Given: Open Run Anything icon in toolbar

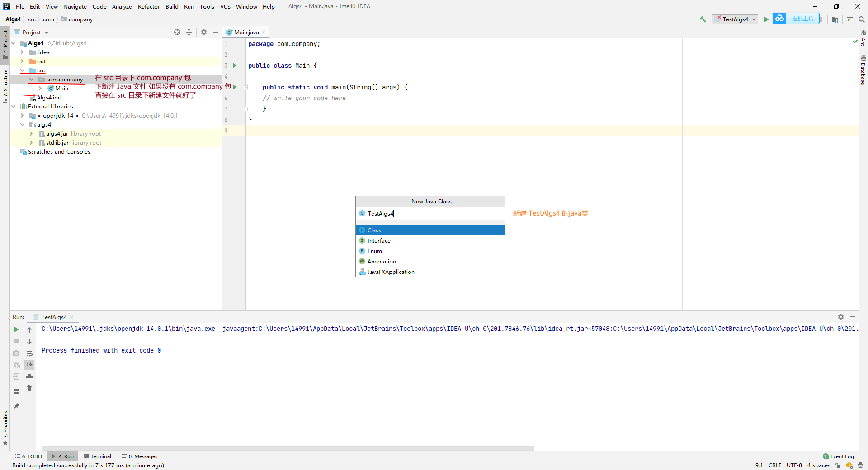Looking at the screenshot, I should (x=850, y=19).
